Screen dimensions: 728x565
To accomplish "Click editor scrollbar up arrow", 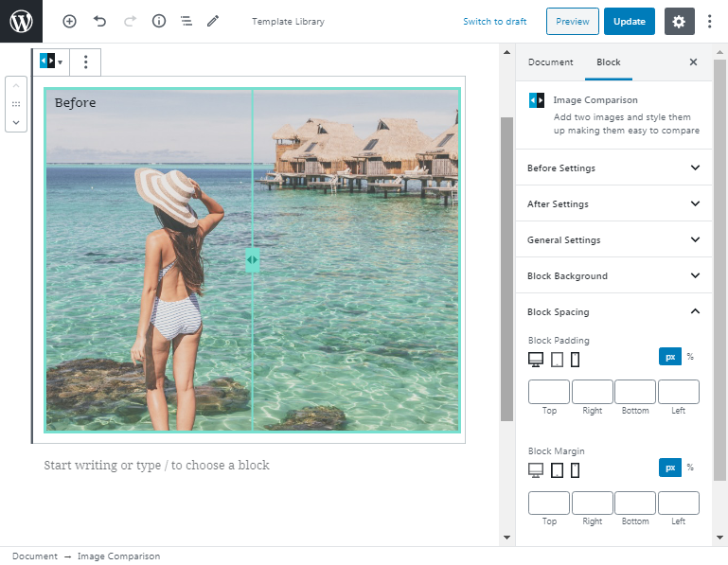I will coord(506,52).
